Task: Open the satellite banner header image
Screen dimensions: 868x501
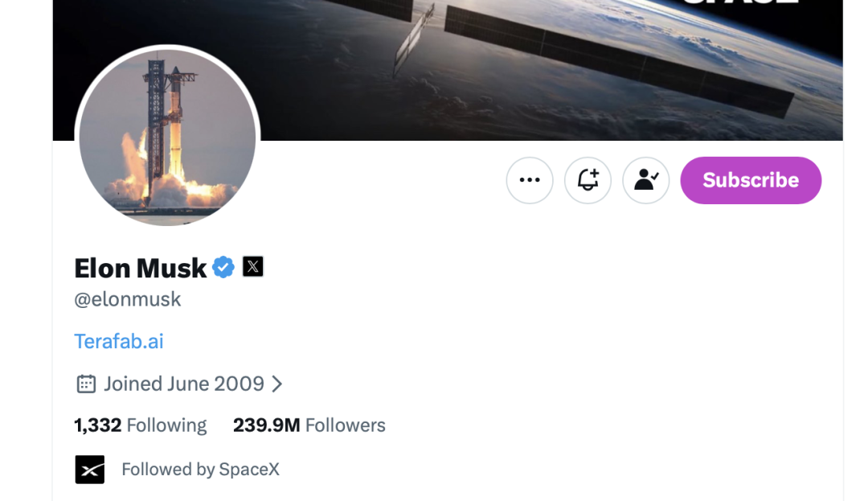Action: click(x=448, y=70)
